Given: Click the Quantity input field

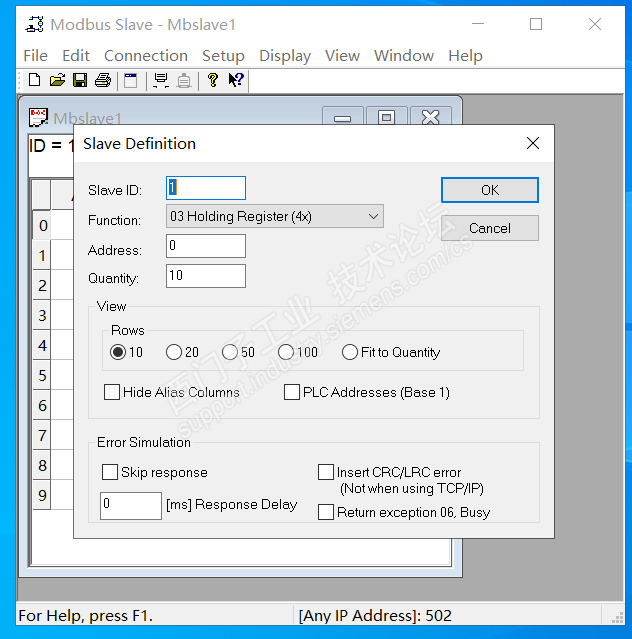Looking at the screenshot, I should 206,276.
